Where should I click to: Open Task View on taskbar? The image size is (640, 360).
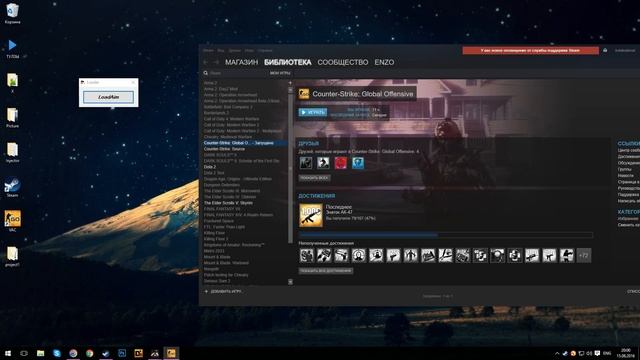(x=24, y=353)
